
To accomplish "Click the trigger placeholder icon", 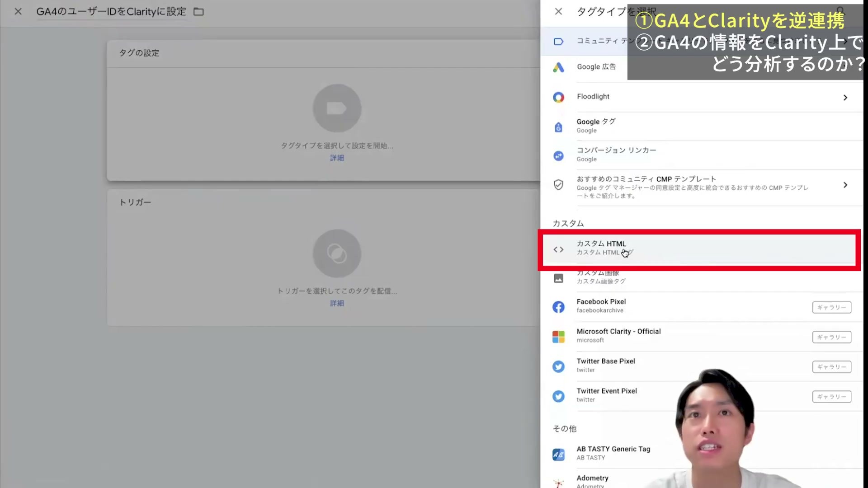I will click(x=337, y=253).
